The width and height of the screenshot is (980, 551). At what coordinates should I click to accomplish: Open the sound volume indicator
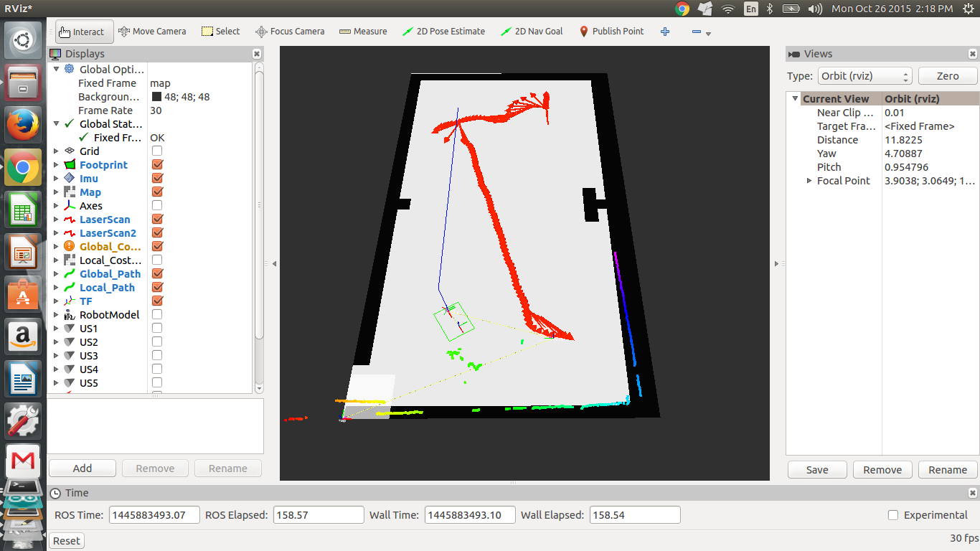[x=815, y=9]
